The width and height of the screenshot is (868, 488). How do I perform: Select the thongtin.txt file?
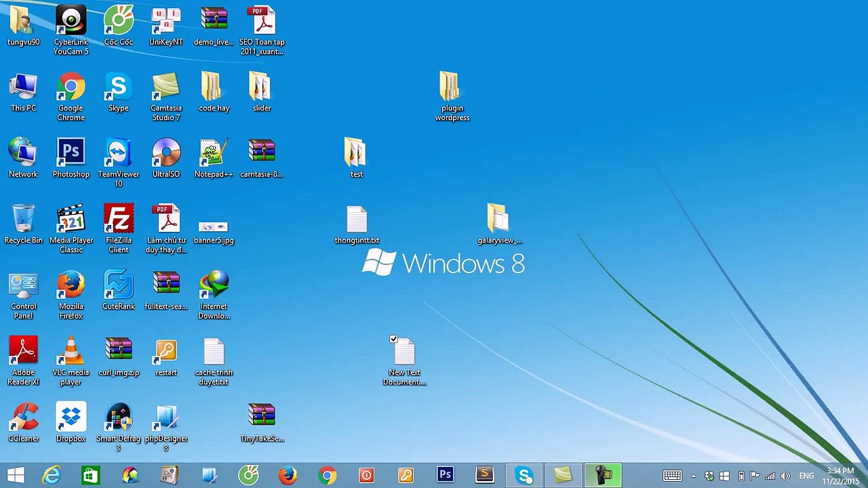(357, 224)
